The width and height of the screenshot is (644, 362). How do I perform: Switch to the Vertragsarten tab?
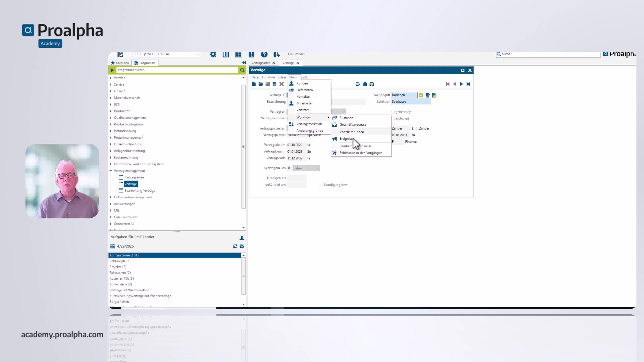260,63
